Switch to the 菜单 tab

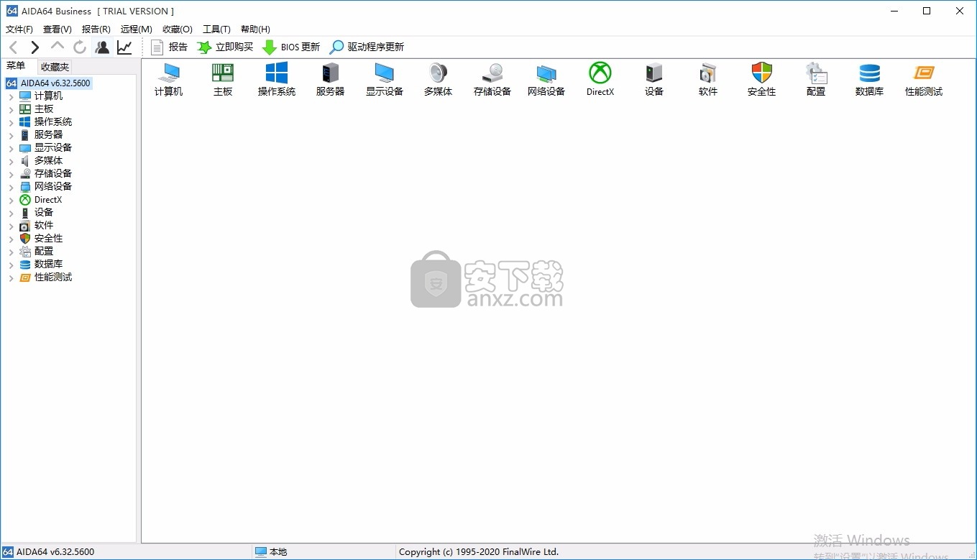pos(16,66)
